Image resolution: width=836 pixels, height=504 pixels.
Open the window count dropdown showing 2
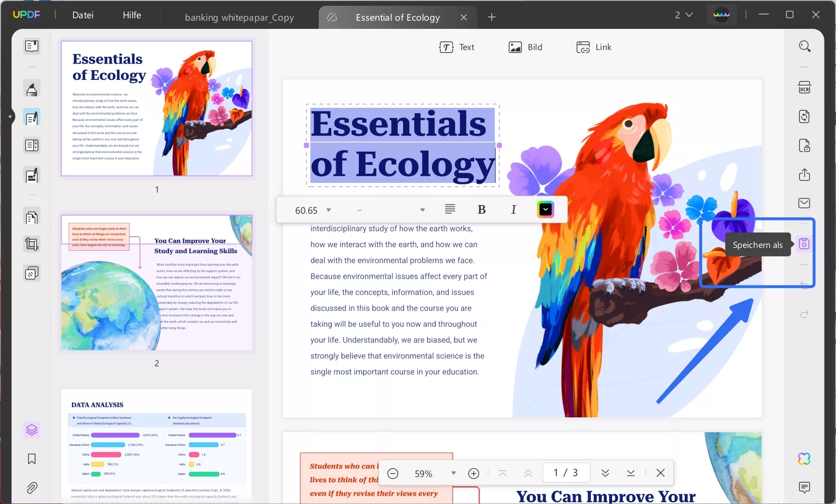pyautogui.click(x=684, y=15)
